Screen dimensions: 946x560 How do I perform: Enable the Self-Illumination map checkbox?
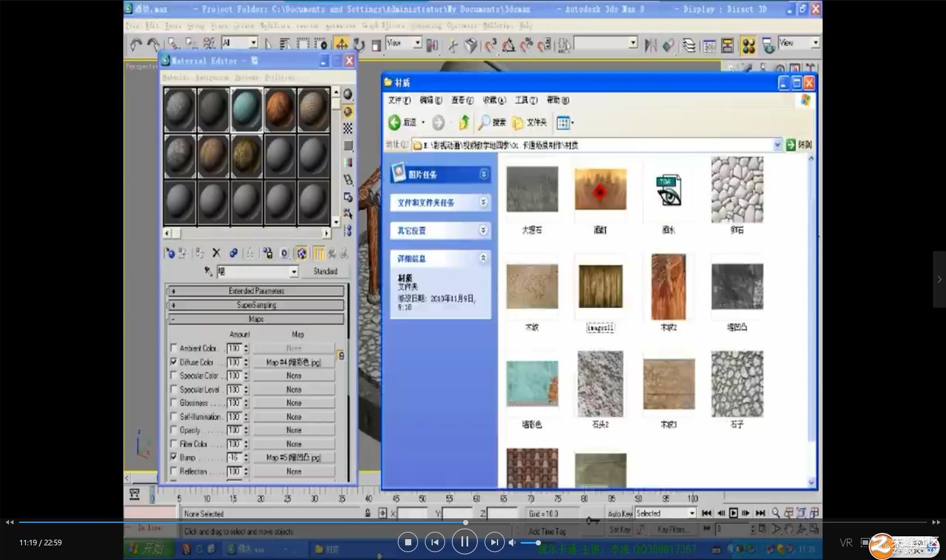pyautogui.click(x=174, y=416)
